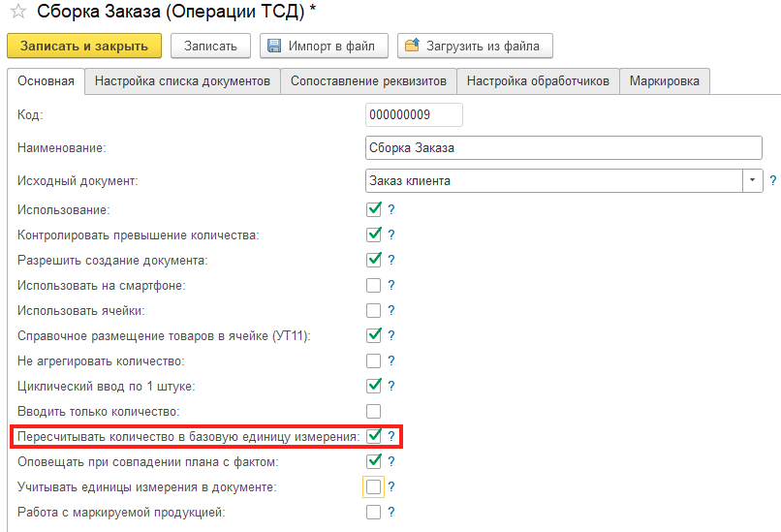Click the Исходный документ label
Image resolution: width=781 pixels, height=532 pixels.
[x=78, y=181]
